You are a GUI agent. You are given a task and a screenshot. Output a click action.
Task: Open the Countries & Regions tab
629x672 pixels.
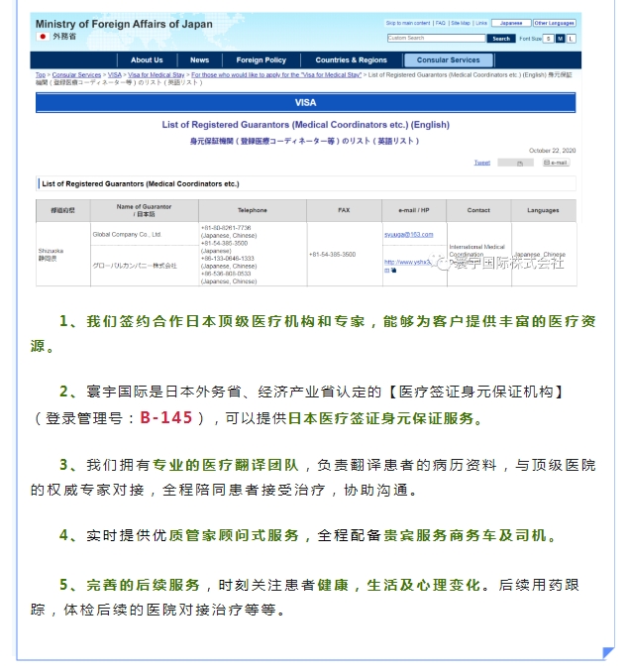pyautogui.click(x=351, y=60)
